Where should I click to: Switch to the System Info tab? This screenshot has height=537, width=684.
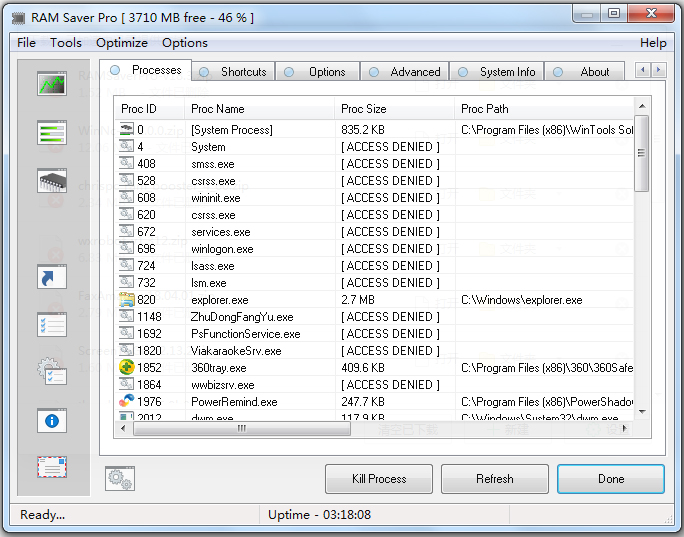[x=497, y=72]
